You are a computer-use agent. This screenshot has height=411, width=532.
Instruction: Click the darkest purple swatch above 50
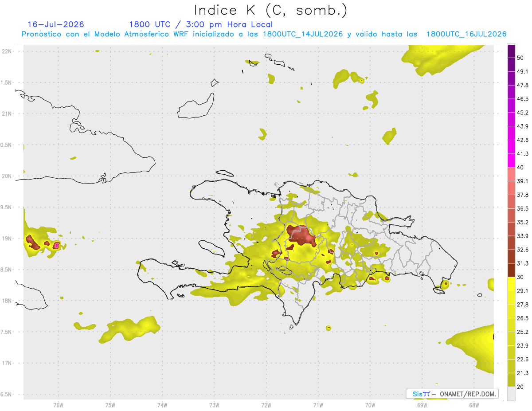coord(511,51)
